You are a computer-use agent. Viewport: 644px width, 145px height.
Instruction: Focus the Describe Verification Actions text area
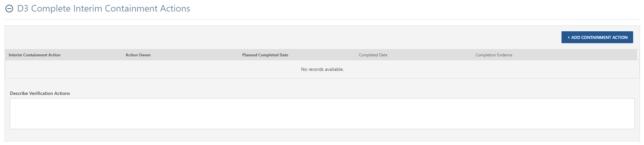pyautogui.click(x=322, y=114)
